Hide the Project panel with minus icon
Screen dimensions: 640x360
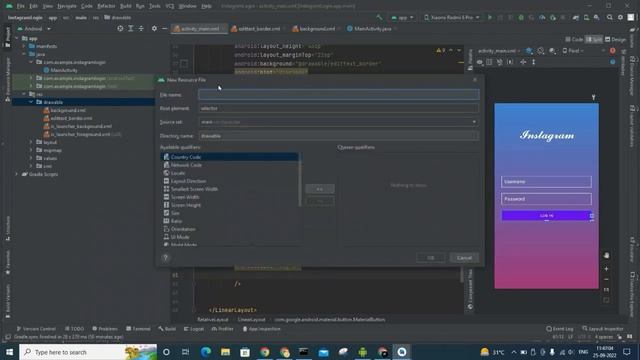tap(164, 29)
